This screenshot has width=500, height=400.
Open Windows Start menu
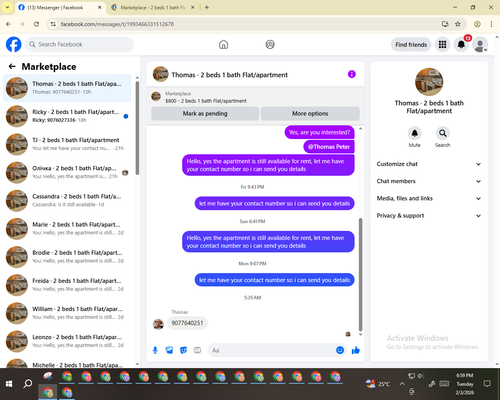pos(9,384)
